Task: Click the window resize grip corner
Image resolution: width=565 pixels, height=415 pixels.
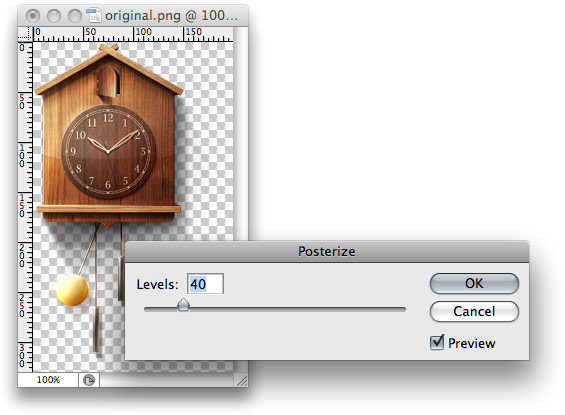Action: (x=241, y=380)
